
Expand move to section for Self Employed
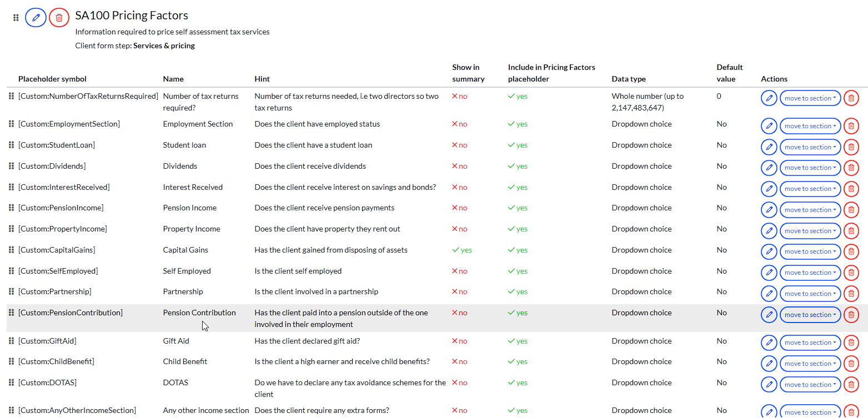click(810, 273)
